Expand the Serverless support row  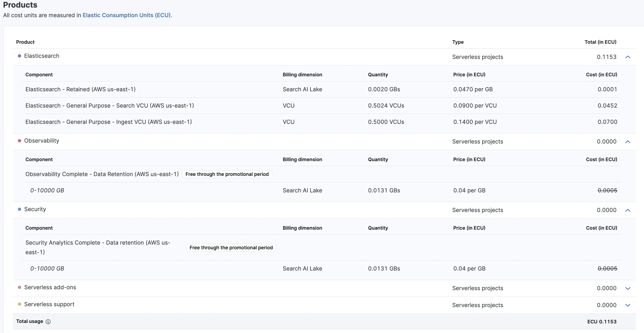coord(627,305)
